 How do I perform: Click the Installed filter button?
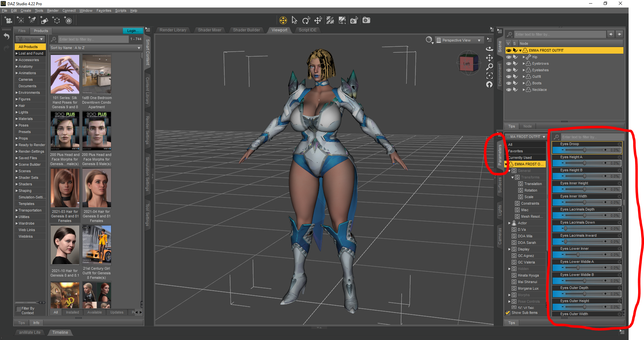coord(72,312)
